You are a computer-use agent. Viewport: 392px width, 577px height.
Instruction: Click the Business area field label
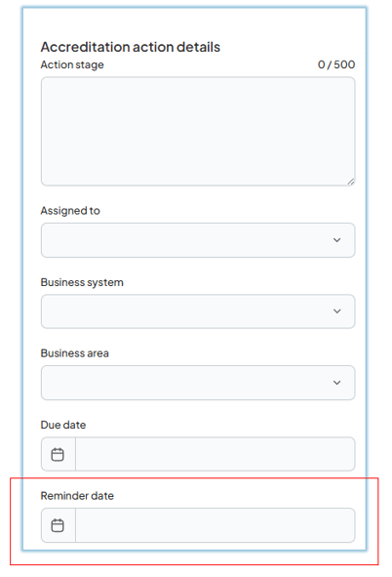click(74, 353)
